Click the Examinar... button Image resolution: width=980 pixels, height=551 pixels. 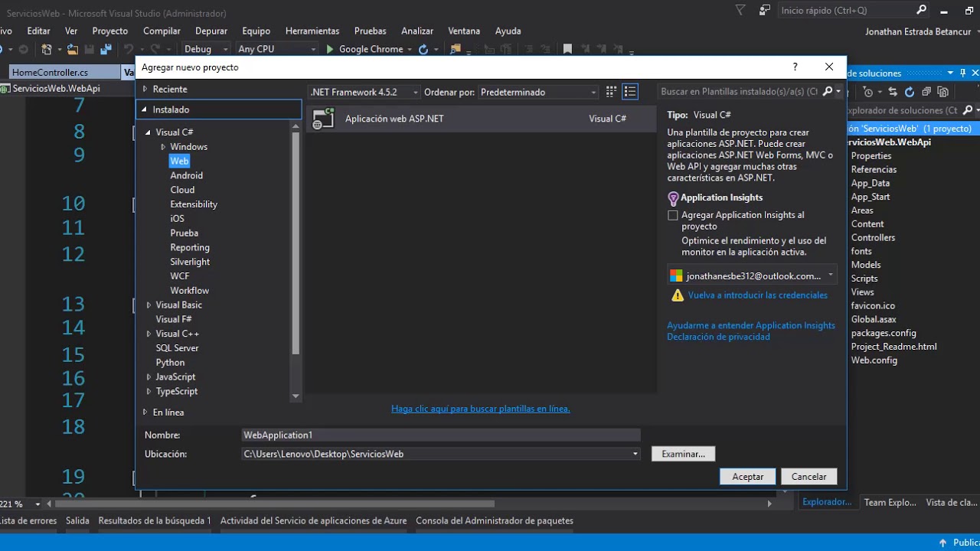[683, 454]
